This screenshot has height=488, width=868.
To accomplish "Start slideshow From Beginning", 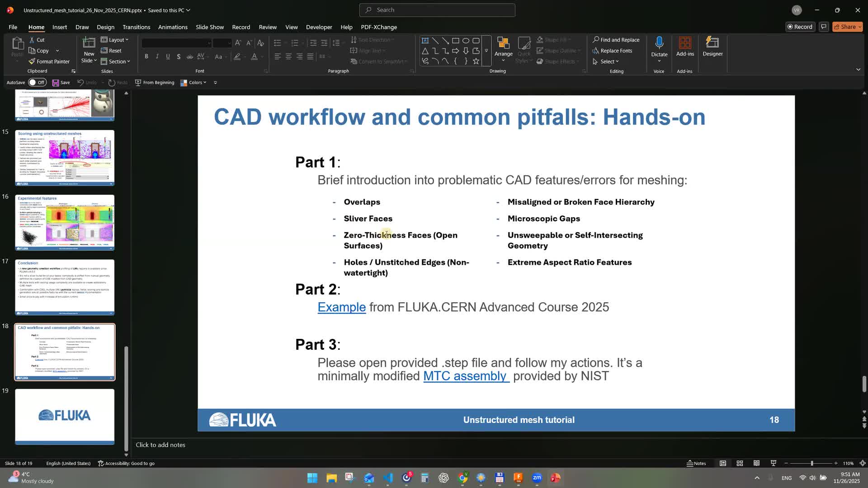I will pyautogui.click(x=155, y=83).
